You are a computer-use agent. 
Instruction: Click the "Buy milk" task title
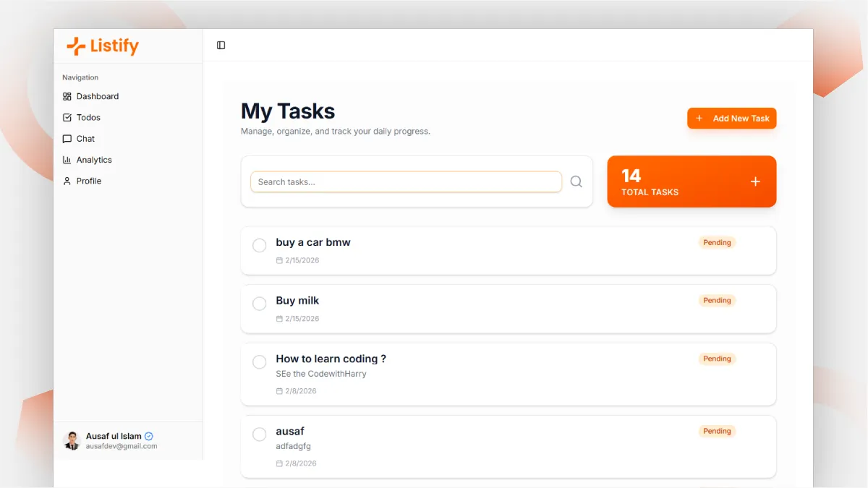tap(297, 300)
